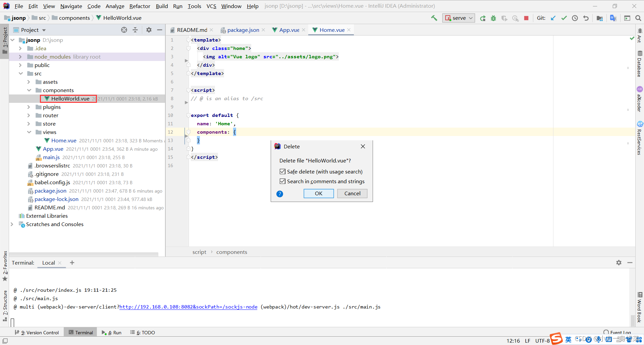Close the Local terminal tab
This screenshot has width=644, height=345.
pyautogui.click(x=60, y=263)
